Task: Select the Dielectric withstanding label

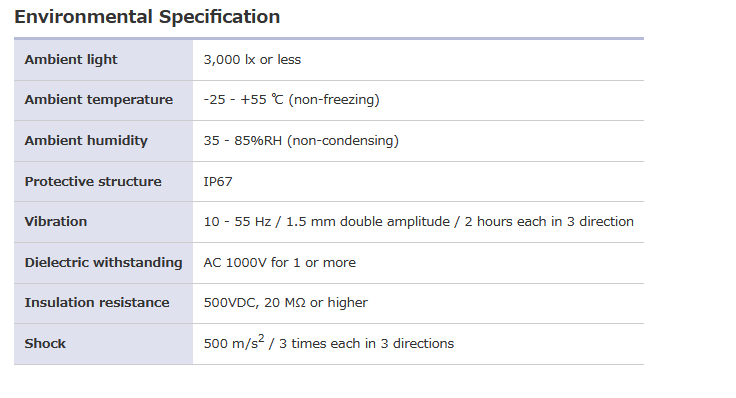Action: [103, 262]
